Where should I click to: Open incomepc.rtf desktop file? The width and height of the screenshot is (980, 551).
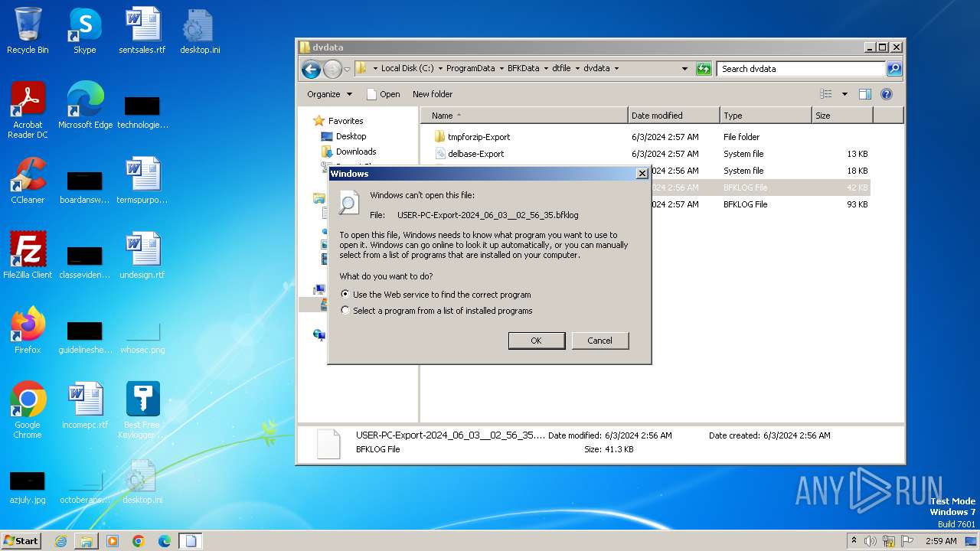pos(85,406)
